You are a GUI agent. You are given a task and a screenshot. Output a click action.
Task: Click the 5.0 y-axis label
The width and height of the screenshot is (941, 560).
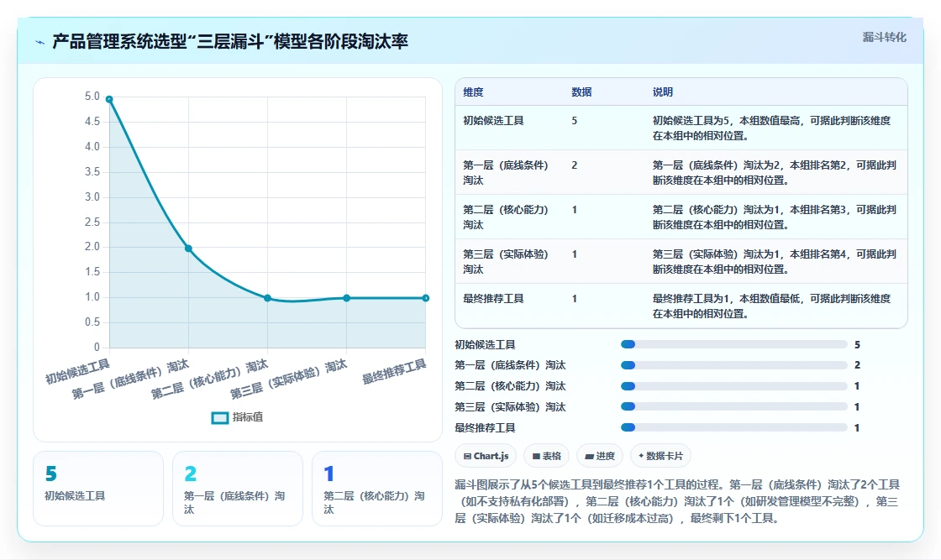pyautogui.click(x=92, y=97)
